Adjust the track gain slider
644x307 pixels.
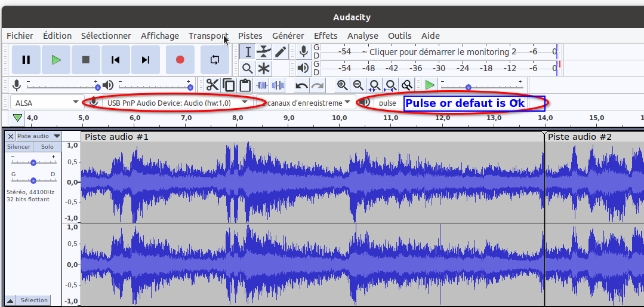point(33,162)
